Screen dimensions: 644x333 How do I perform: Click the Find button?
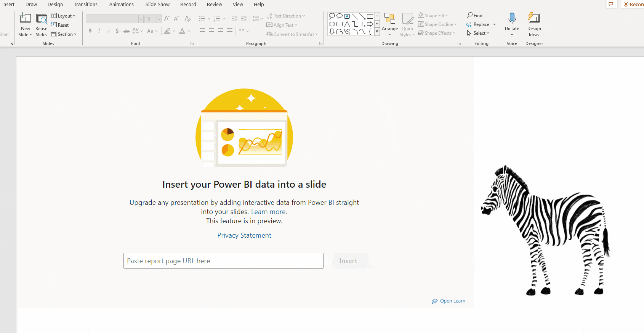pyautogui.click(x=475, y=16)
